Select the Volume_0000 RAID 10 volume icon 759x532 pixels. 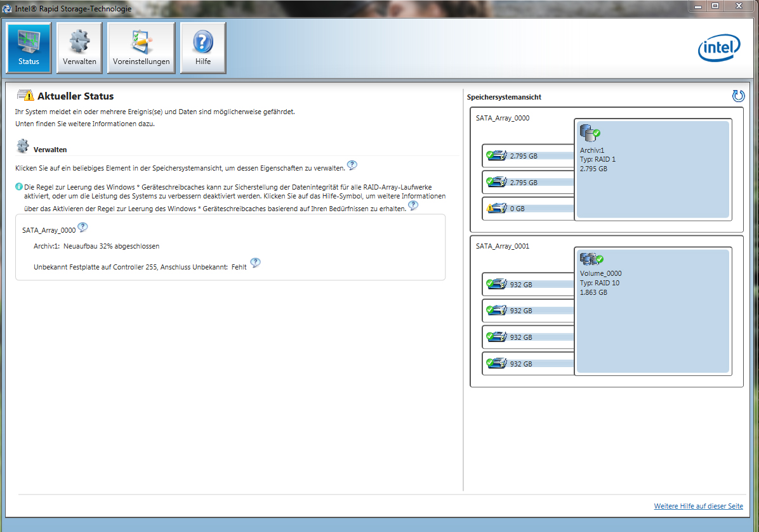591,259
